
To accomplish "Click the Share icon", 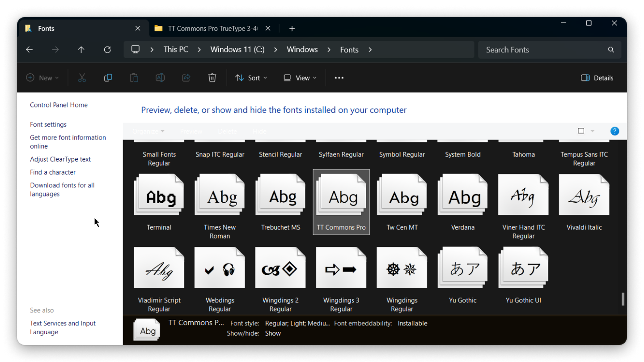I will 186,78.
